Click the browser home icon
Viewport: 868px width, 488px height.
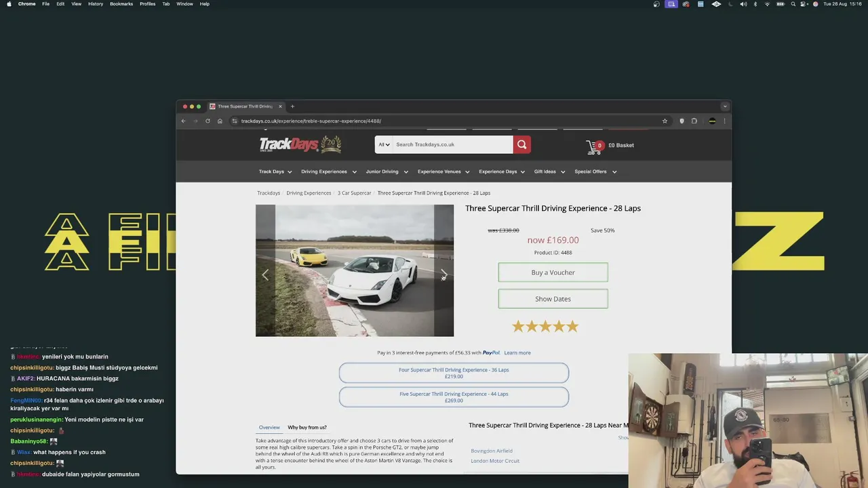tap(220, 121)
